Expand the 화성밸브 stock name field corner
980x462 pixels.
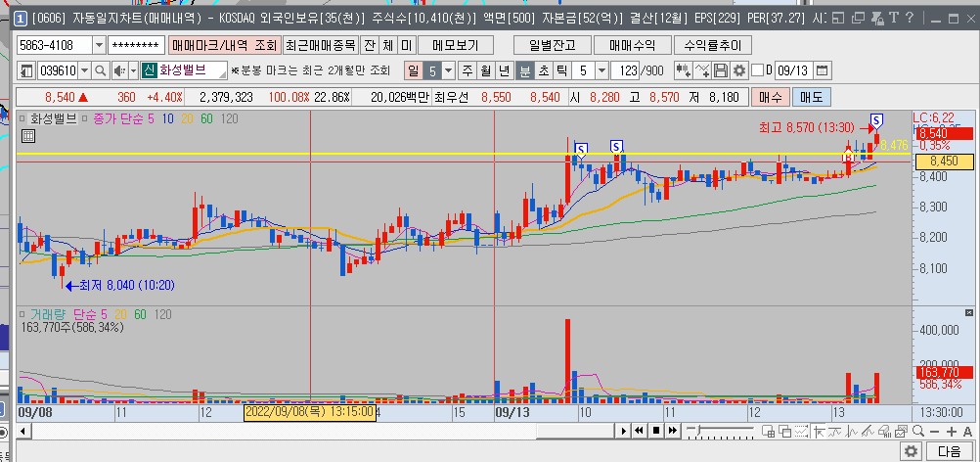[x=223, y=75]
